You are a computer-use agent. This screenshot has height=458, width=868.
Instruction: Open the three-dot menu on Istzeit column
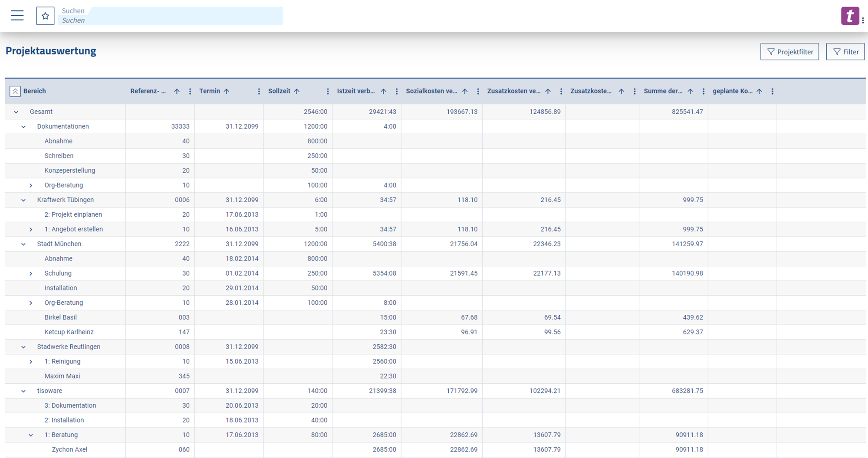[397, 91]
